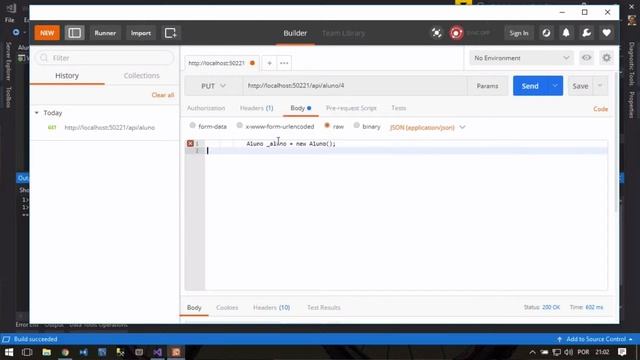640x360 pixels.
Task: Click the Sign In button
Action: [519, 33]
